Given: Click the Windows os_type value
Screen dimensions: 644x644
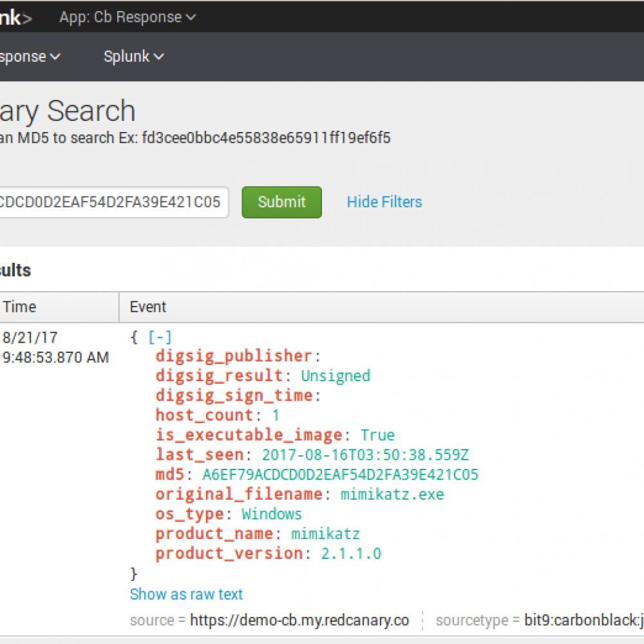Looking at the screenshot, I should coord(272,515).
